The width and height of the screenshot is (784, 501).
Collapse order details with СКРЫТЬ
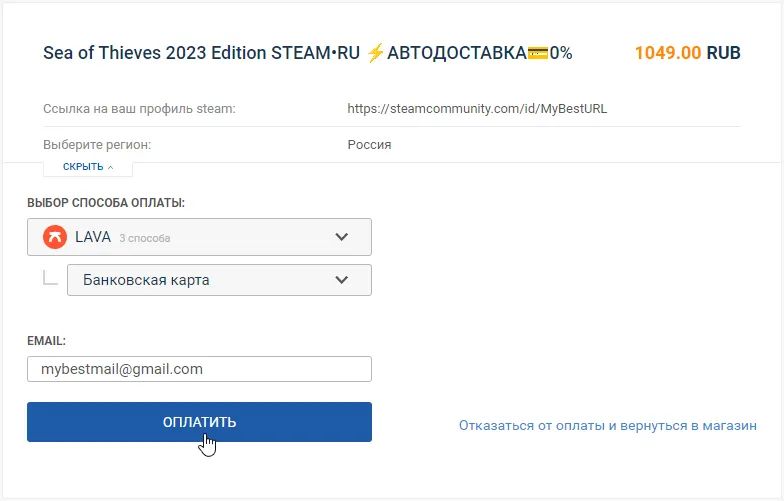click(x=88, y=167)
